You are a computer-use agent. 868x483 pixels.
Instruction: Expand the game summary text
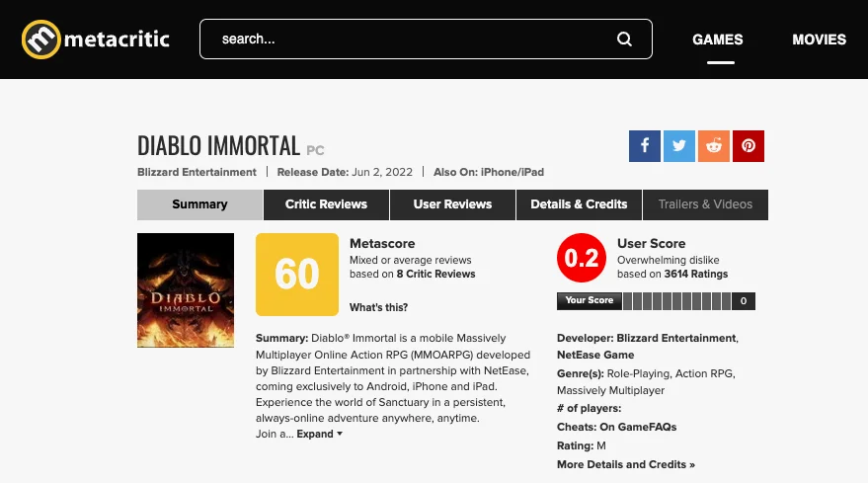click(319, 435)
